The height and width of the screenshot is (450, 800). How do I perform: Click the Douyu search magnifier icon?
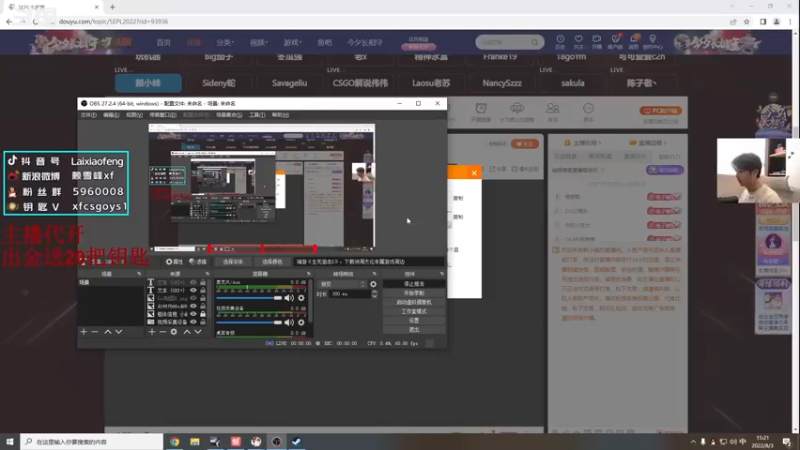[535, 42]
